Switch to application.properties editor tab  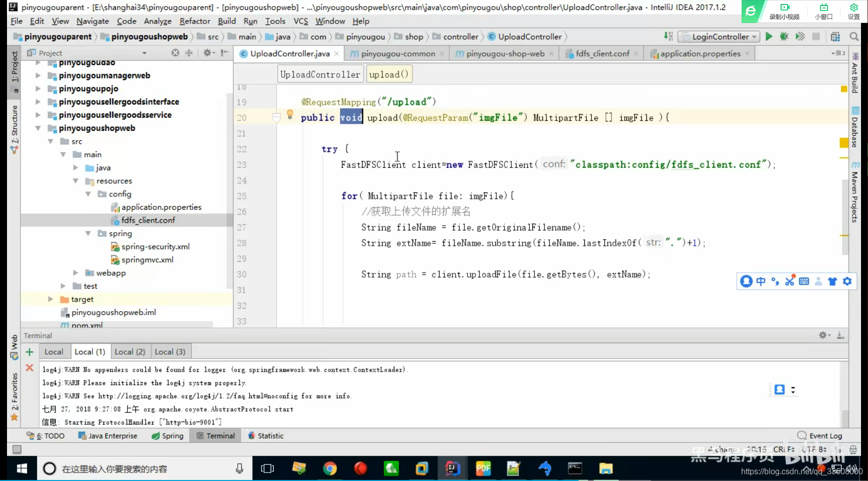tap(700, 53)
